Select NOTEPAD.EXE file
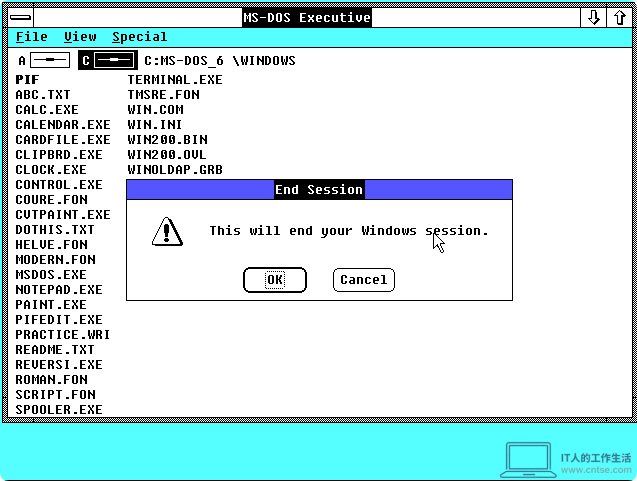637x481 pixels. 58,290
